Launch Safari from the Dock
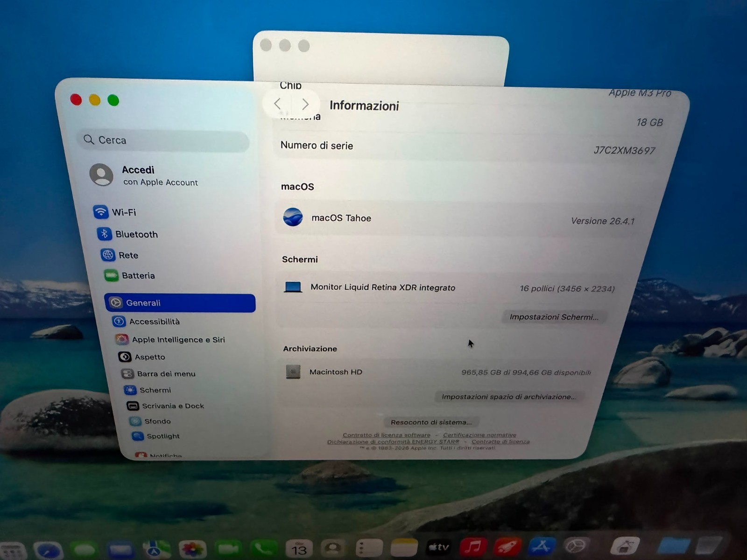The width and height of the screenshot is (747, 560). click(48, 551)
